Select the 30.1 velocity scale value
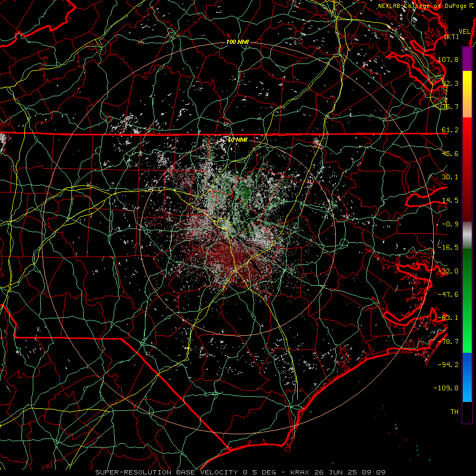The width and height of the screenshot is (476, 476). pos(450,177)
